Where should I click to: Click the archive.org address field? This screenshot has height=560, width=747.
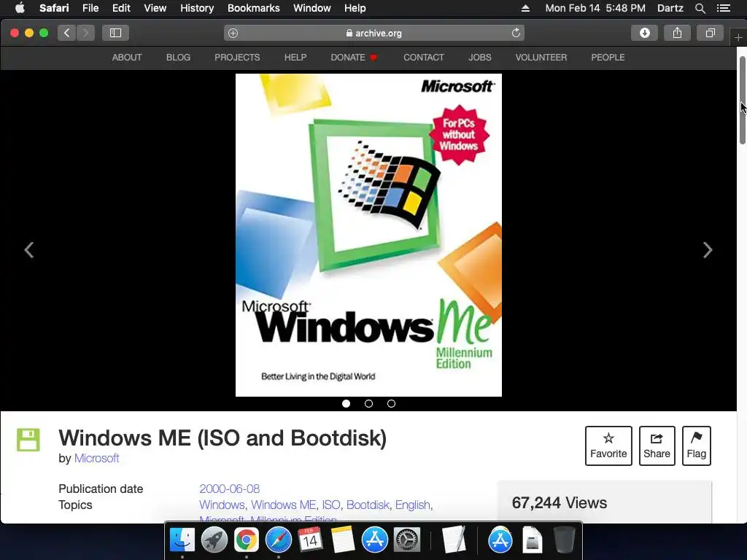tap(374, 33)
